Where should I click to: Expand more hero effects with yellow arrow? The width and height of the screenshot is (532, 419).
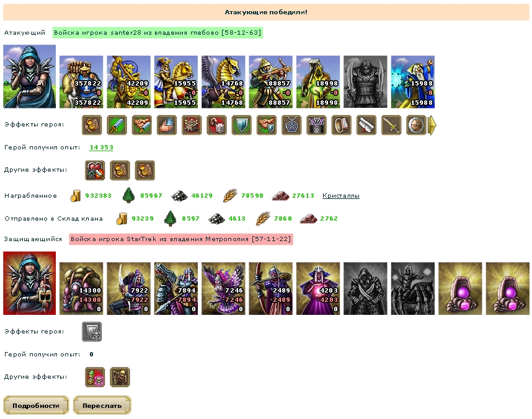pyautogui.click(x=433, y=125)
